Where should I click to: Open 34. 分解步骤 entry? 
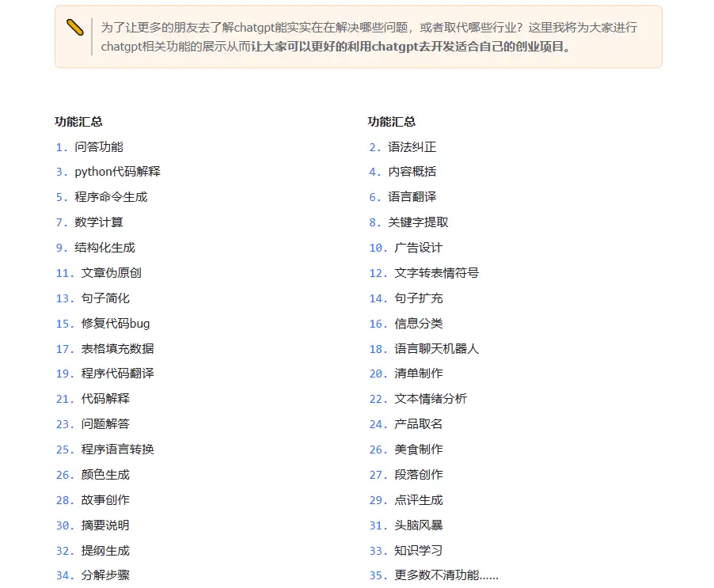tap(93, 575)
